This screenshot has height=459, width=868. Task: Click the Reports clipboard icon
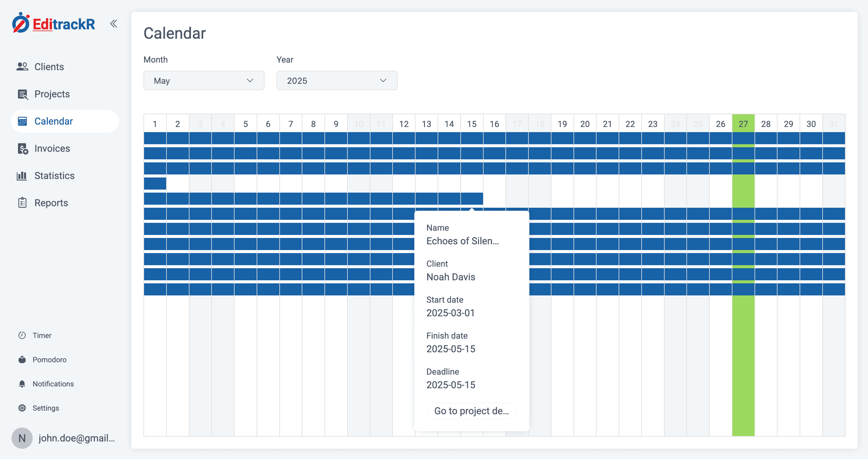click(22, 203)
